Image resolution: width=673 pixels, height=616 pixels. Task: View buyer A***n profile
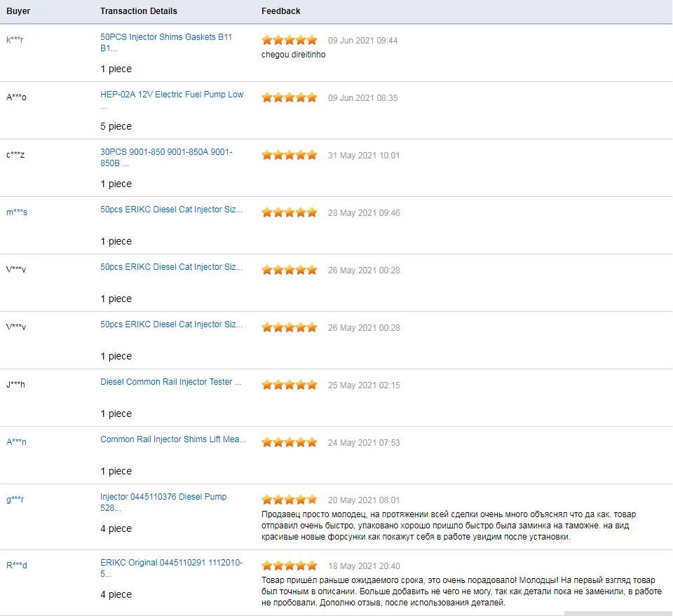click(16, 442)
